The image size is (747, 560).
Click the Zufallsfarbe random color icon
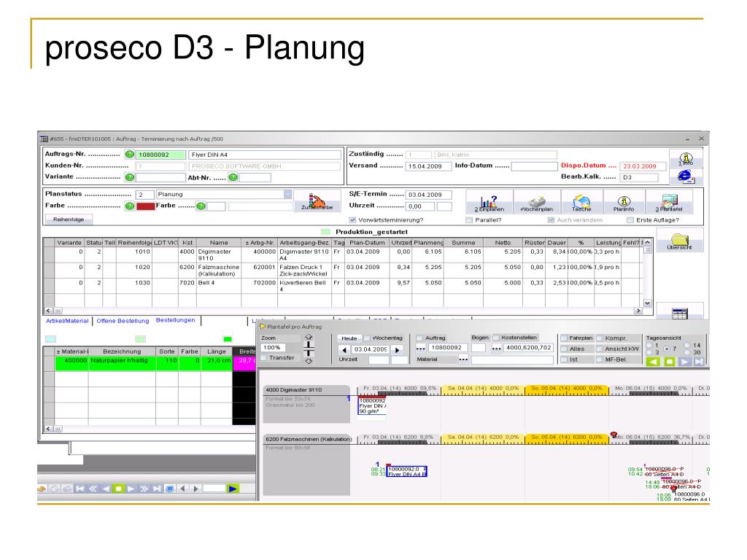pos(317,201)
